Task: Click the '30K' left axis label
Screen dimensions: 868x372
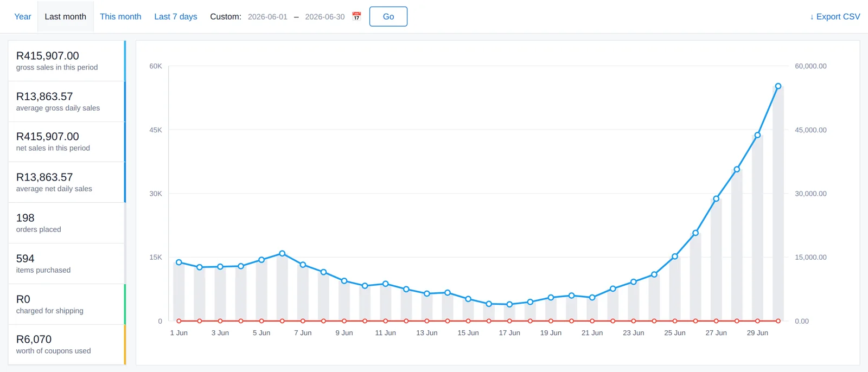Action: [156, 194]
